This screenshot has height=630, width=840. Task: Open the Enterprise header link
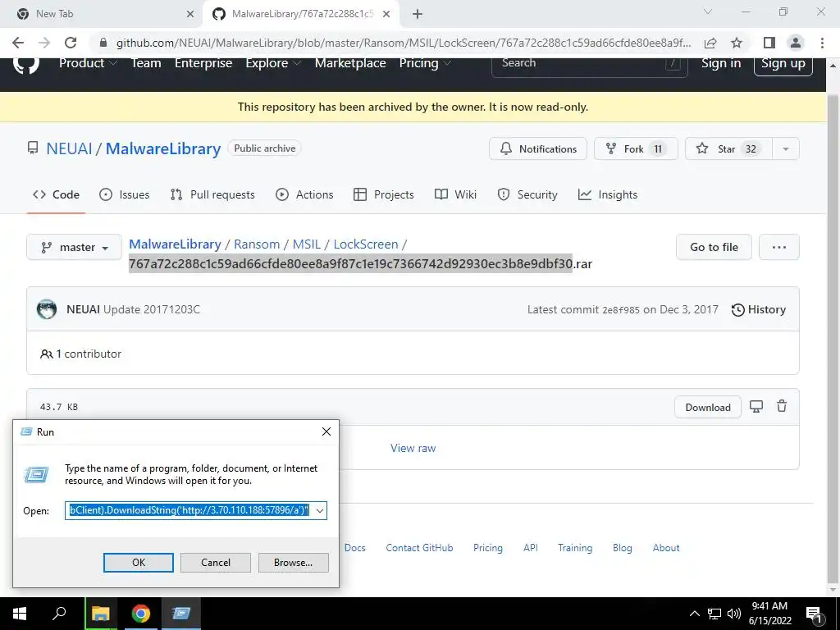click(x=203, y=63)
